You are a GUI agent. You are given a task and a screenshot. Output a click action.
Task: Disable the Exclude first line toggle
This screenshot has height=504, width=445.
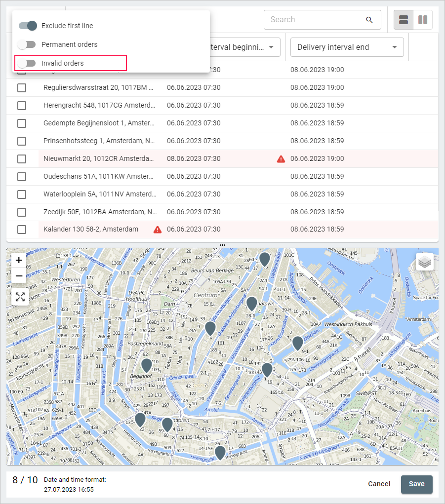(x=28, y=26)
